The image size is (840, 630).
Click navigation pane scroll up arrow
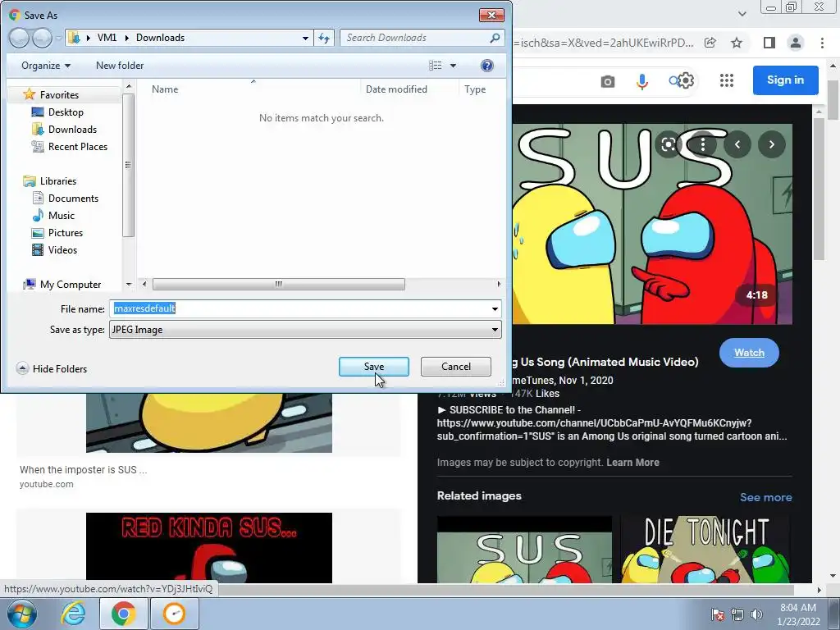pos(128,86)
